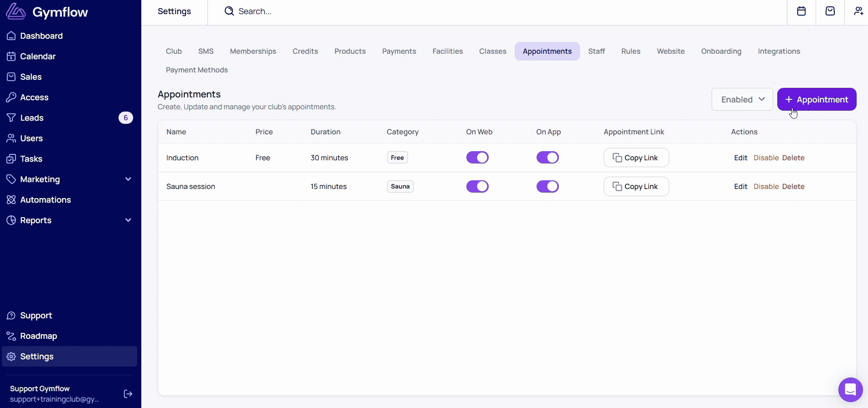
Task: Switch to the Products tab
Action: pyautogui.click(x=350, y=51)
